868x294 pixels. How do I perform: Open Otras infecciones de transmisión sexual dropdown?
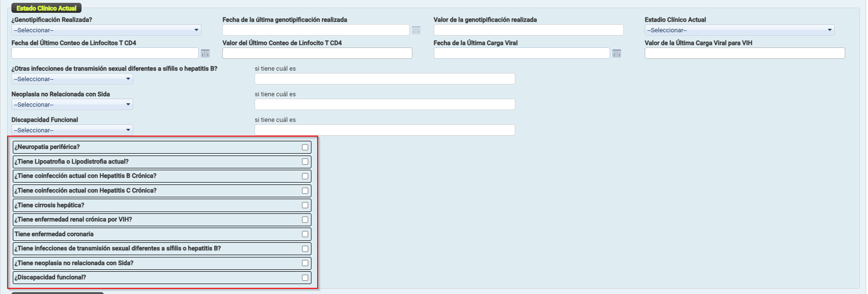click(72, 79)
